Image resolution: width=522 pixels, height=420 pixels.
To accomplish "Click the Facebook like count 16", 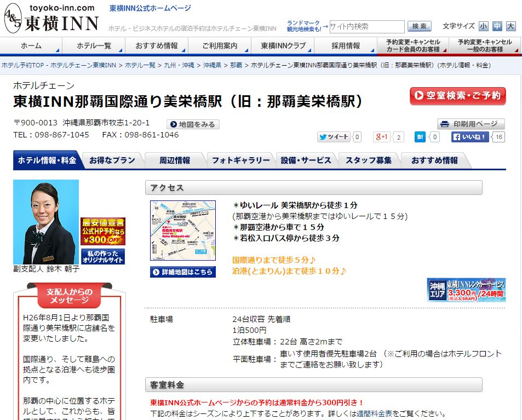I will pos(498,137).
